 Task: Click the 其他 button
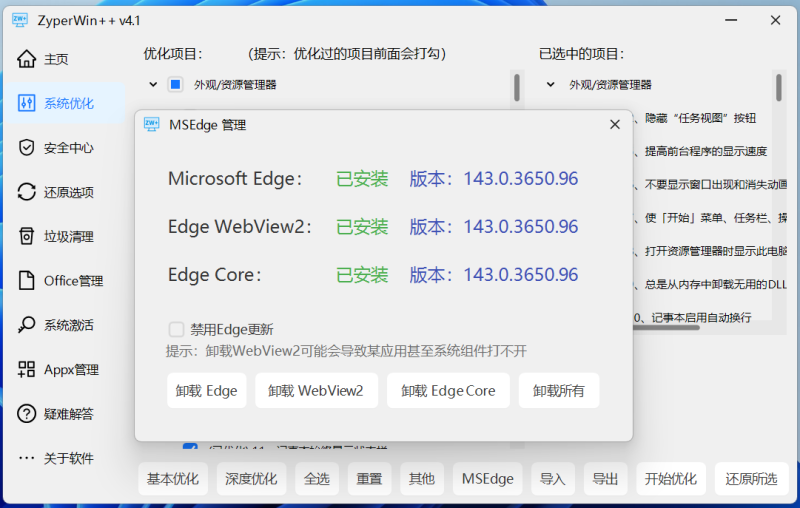point(422,479)
